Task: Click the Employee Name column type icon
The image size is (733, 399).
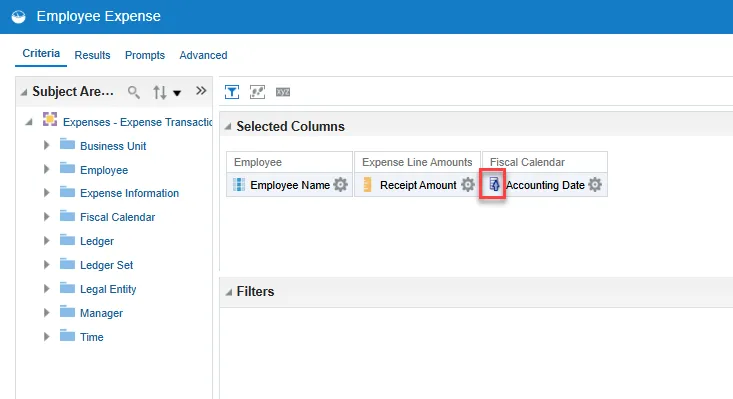Action: 239,185
